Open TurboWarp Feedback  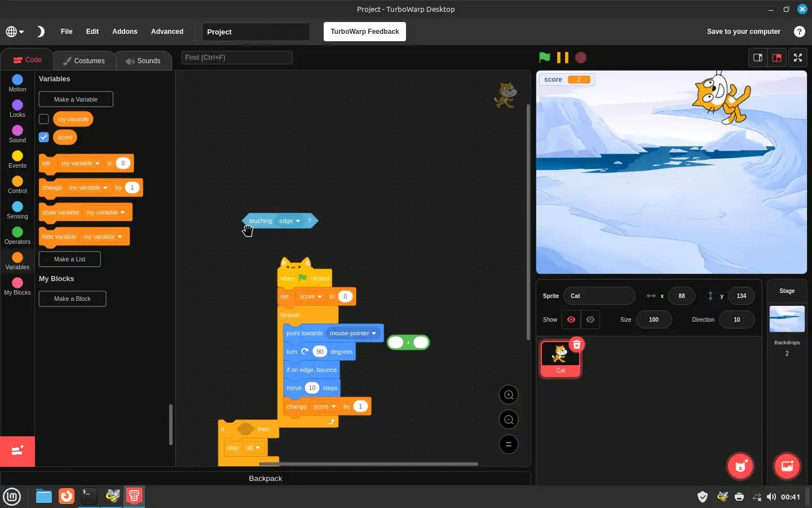[365, 32]
